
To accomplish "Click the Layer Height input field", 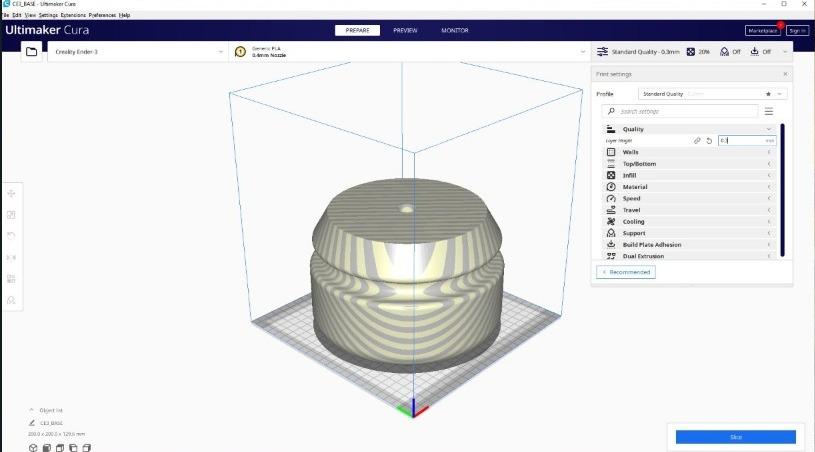I will tap(747, 141).
